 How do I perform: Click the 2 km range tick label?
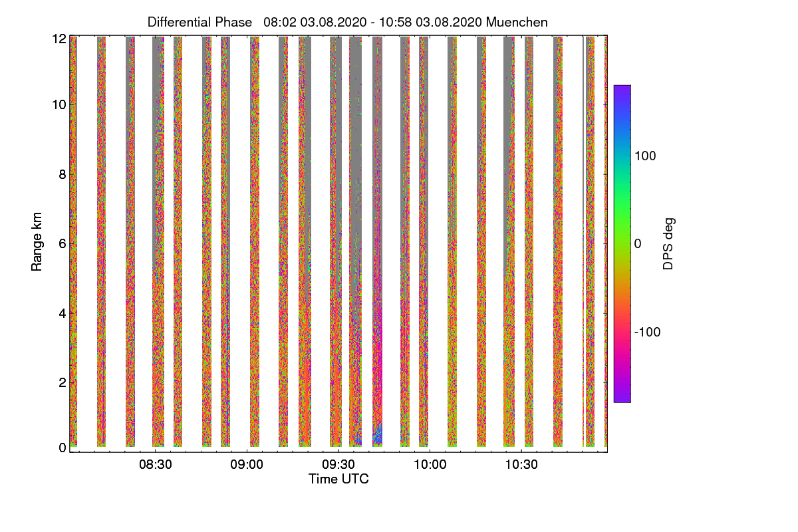tap(63, 382)
